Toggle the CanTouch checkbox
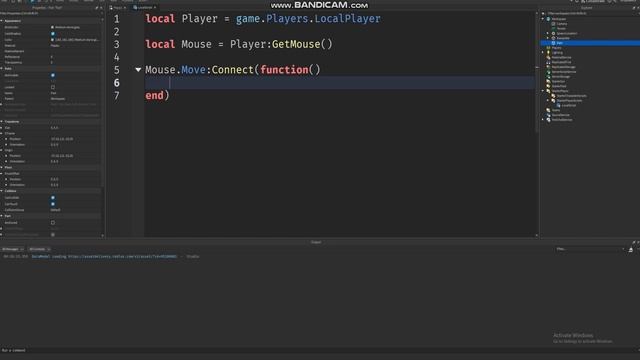 (53, 204)
